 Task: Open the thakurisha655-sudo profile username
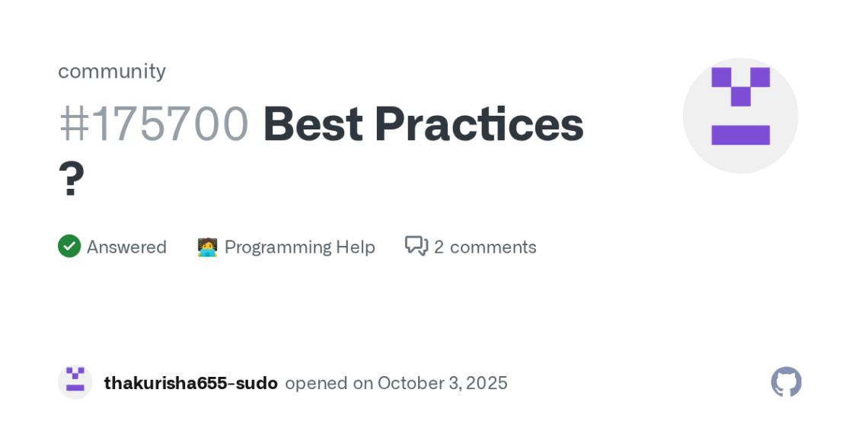click(190, 383)
